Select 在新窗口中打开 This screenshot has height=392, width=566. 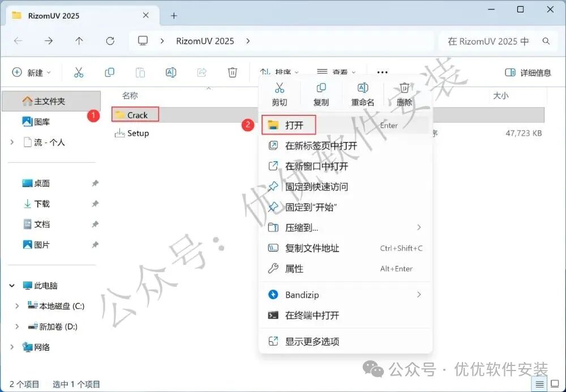point(345,166)
